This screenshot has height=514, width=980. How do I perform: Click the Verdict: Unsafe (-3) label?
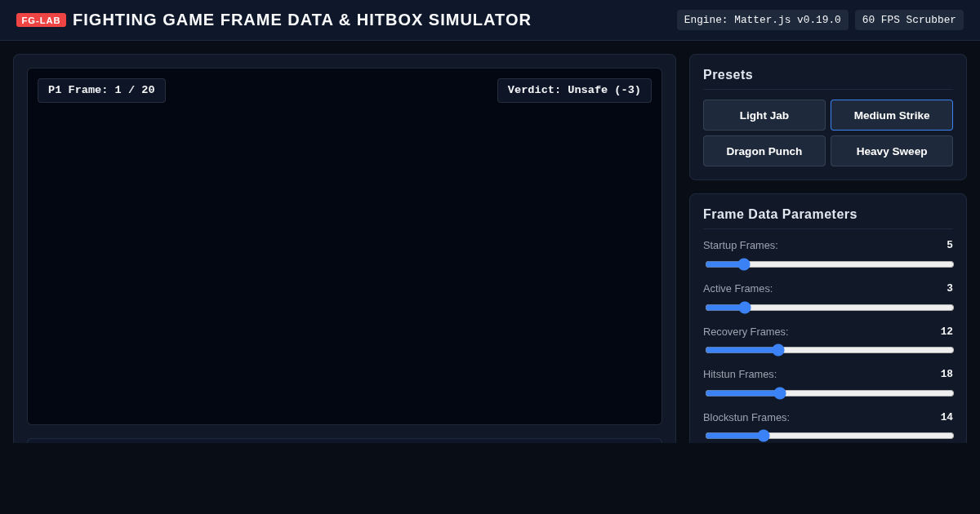click(574, 91)
